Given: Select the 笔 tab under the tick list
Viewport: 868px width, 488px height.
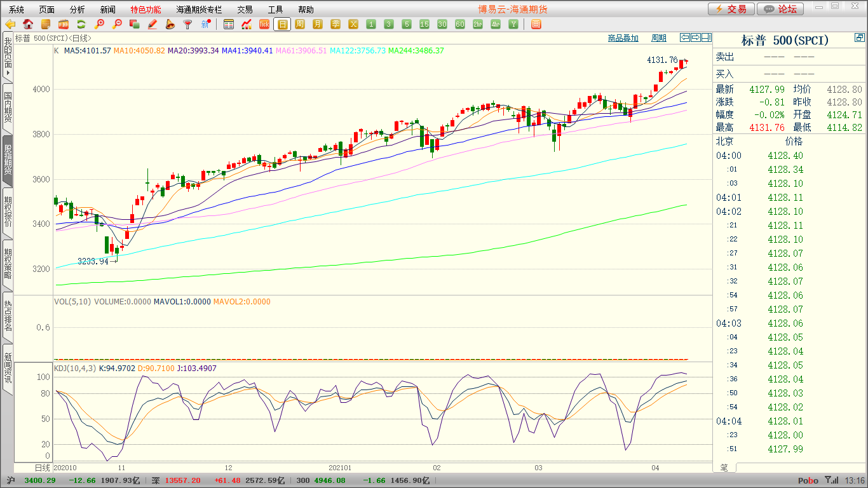Looking at the screenshot, I should coord(724,468).
